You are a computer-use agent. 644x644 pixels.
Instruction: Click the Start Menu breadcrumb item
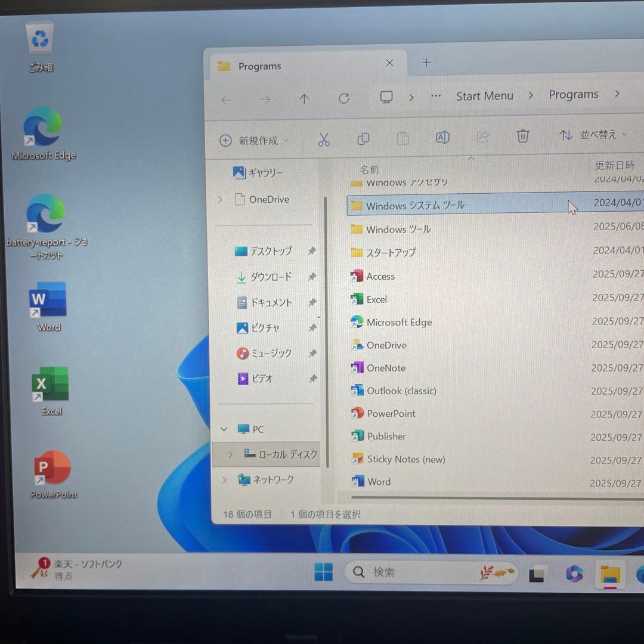[x=484, y=95]
